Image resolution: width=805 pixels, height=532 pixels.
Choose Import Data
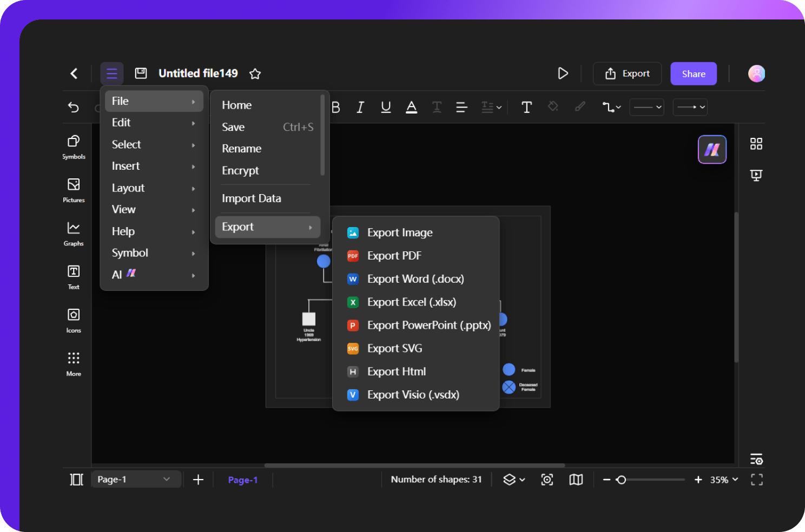pos(268,198)
